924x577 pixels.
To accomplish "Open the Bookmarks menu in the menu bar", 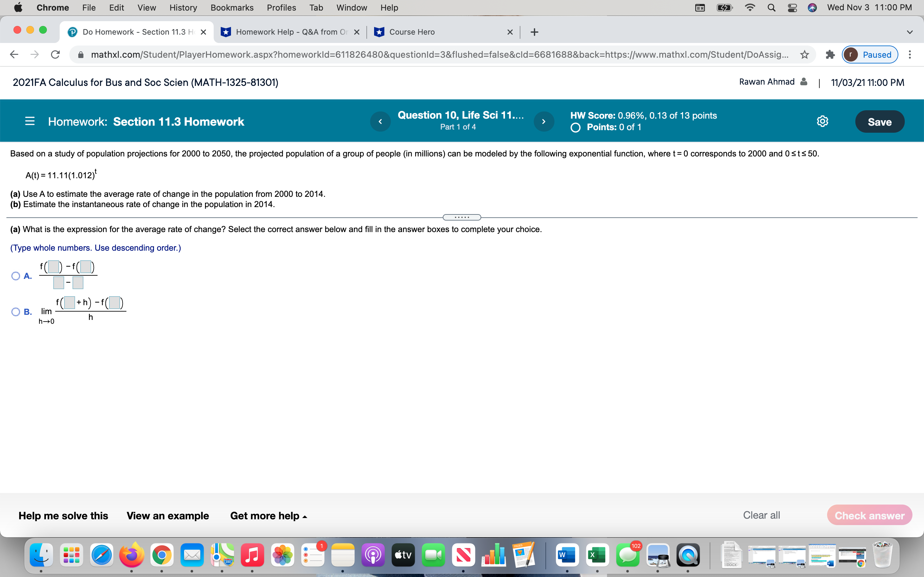I will click(x=232, y=8).
